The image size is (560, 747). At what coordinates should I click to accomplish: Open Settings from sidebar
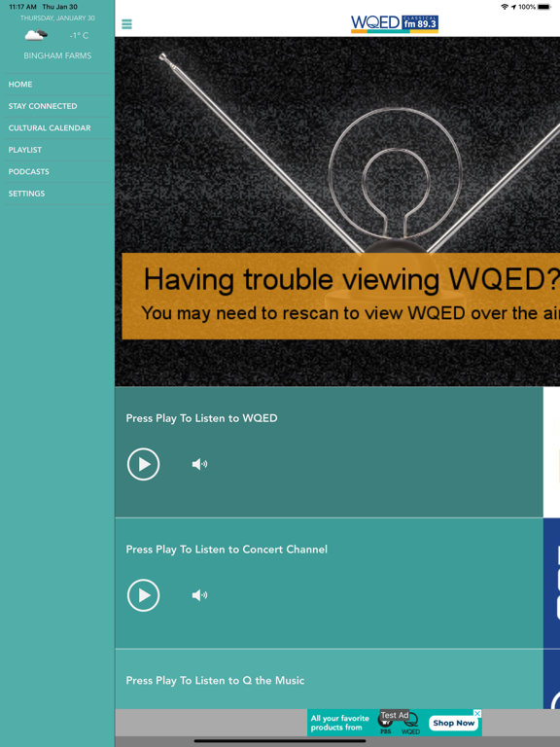[57, 194]
